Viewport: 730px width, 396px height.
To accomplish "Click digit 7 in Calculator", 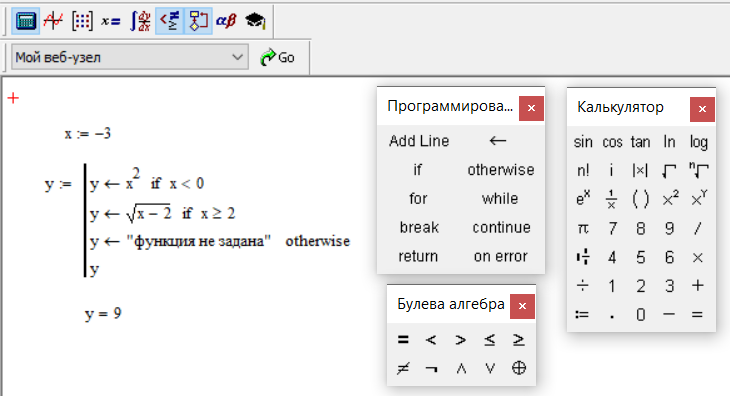I will [x=612, y=228].
